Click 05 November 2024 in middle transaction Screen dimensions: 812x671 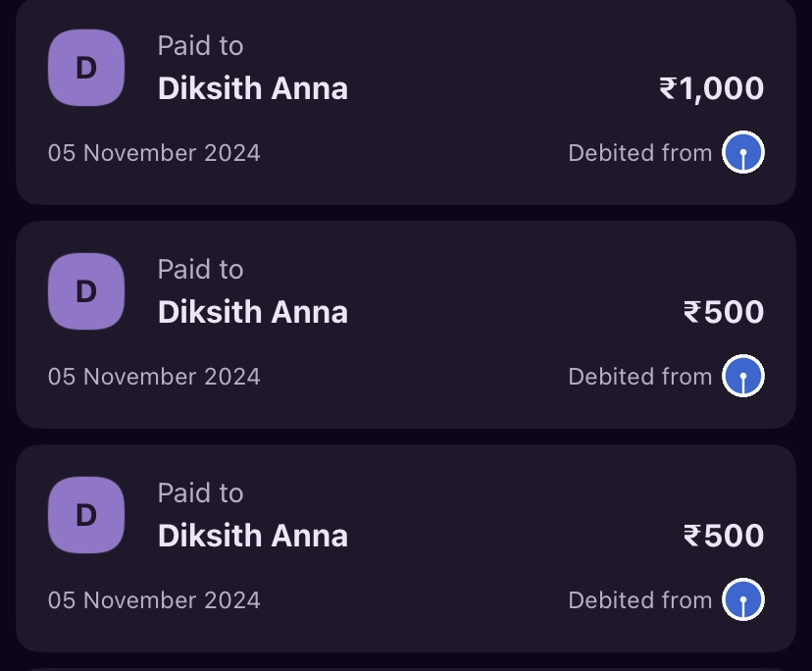(x=154, y=378)
